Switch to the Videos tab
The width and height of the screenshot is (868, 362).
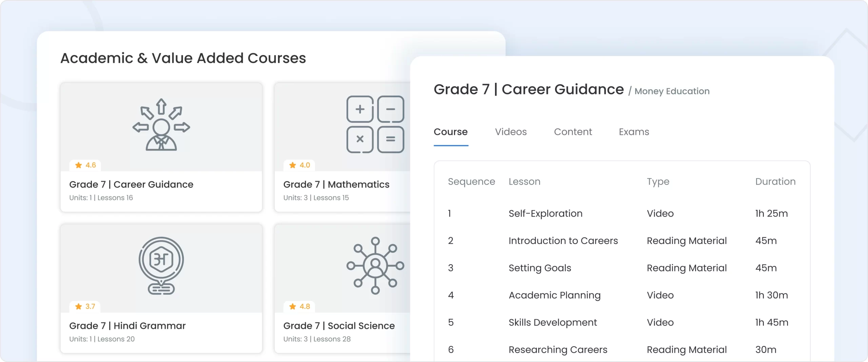click(x=511, y=132)
